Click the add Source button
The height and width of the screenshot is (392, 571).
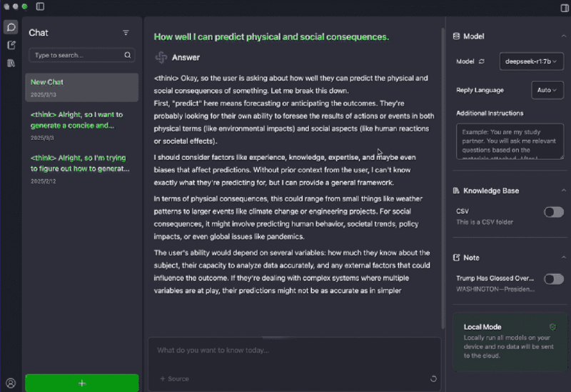pos(175,378)
